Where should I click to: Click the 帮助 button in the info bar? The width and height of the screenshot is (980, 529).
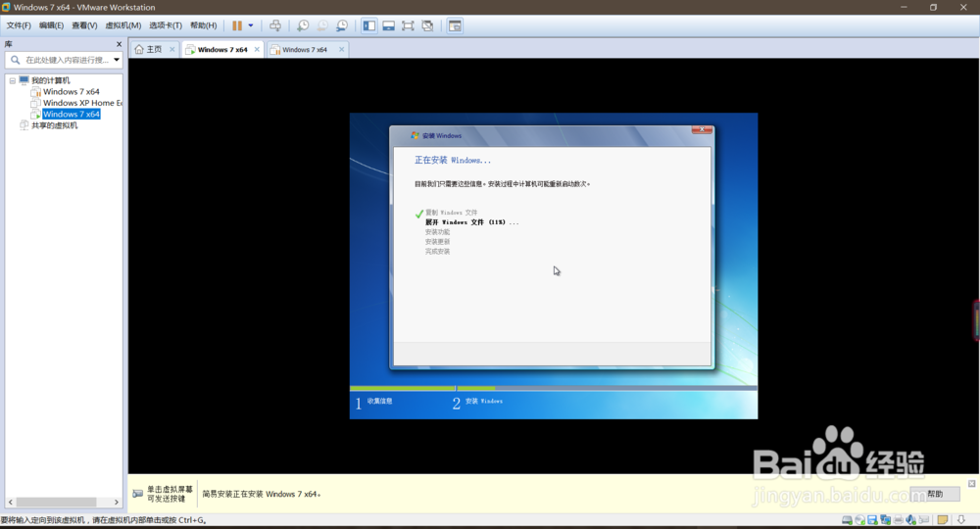[x=935, y=494]
